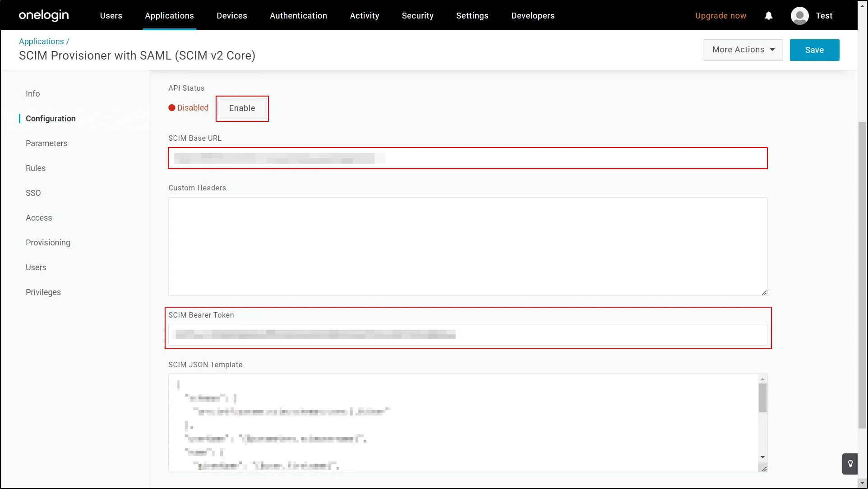Click JSON Template scroll up arrow
The height and width of the screenshot is (489, 868).
(762, 379)
